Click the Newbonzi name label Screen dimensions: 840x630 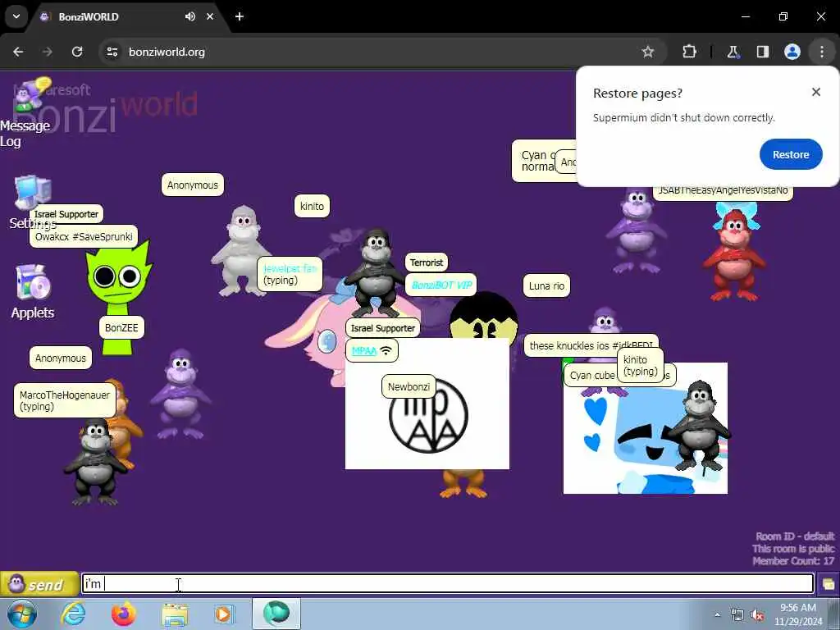(x=409, y=386)
